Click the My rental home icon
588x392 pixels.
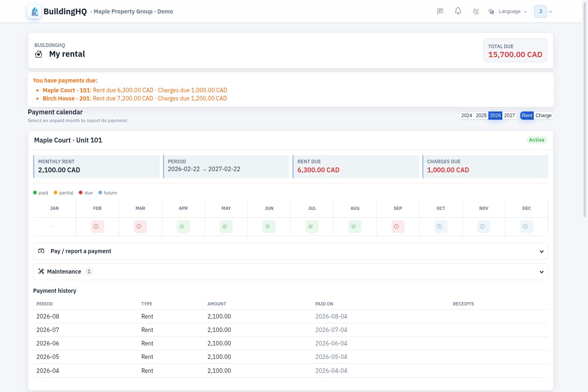coord(39,54)
